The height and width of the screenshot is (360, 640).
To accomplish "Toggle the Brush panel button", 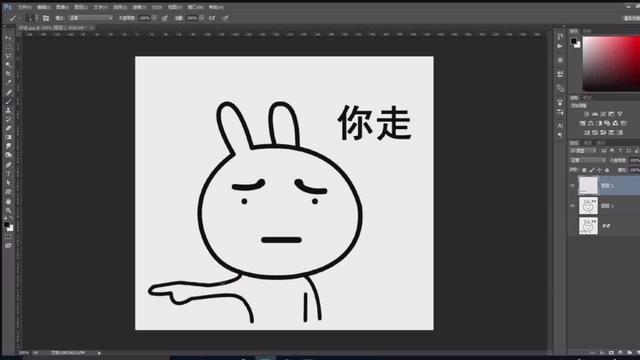I will click(x=45, y=18).
